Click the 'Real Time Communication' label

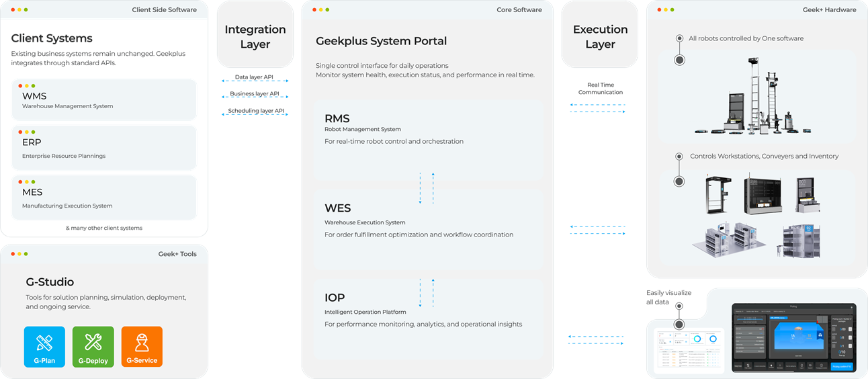click(601, 89)
